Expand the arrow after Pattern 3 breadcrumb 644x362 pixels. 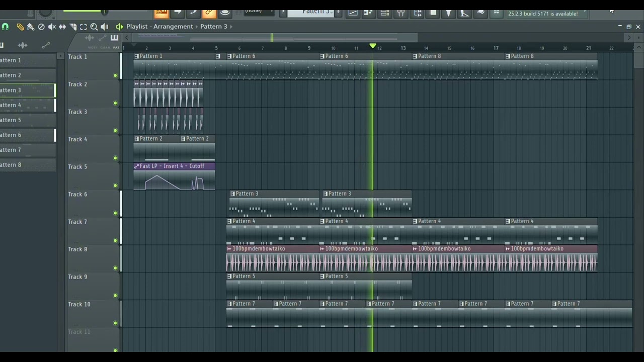[x=231, y=27]
